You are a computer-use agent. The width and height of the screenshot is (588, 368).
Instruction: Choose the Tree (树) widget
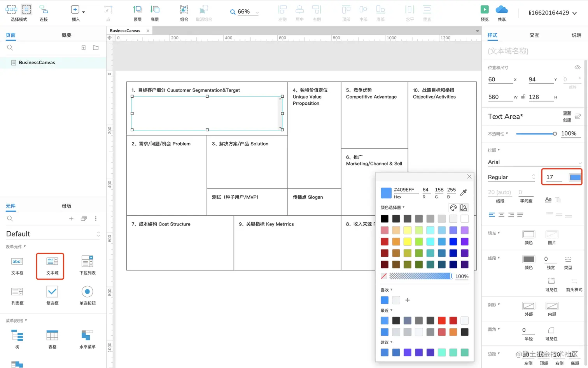click(x=17, y=339)
